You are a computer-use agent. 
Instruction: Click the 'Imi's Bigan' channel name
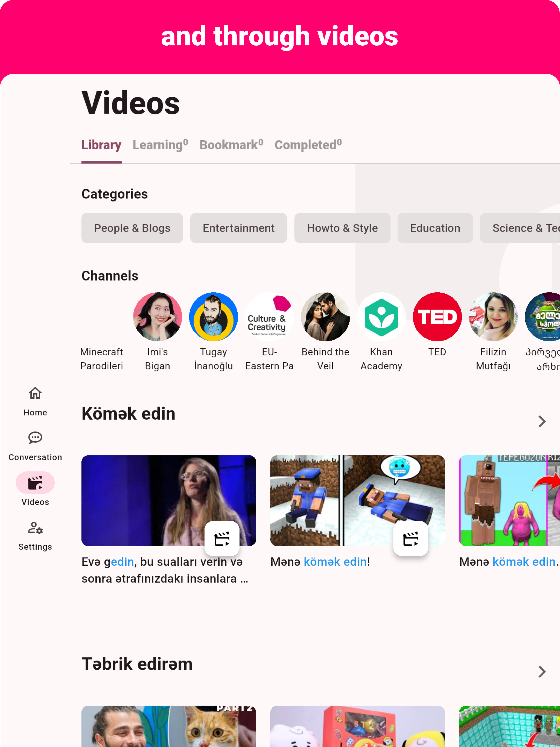(x=157, y=359)
